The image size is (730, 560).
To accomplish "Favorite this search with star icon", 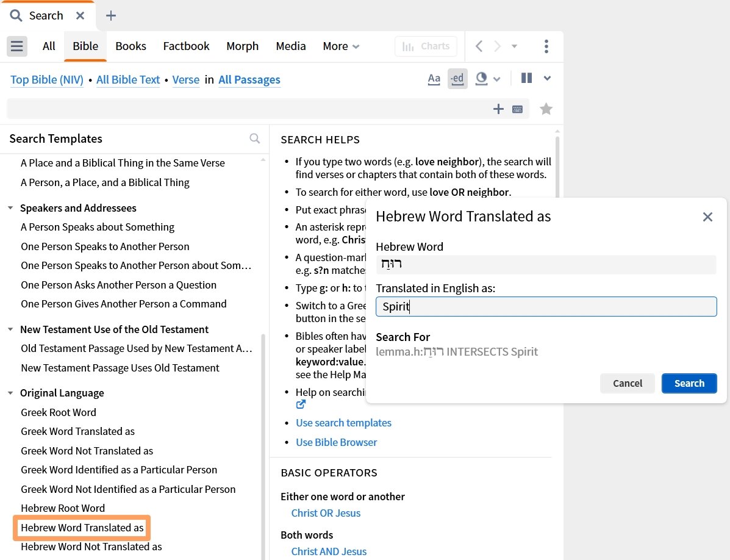I will tap(546, 109).
